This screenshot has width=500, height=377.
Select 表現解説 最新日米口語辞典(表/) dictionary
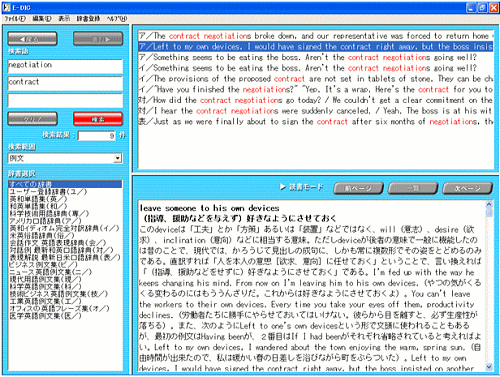(65, 257)
